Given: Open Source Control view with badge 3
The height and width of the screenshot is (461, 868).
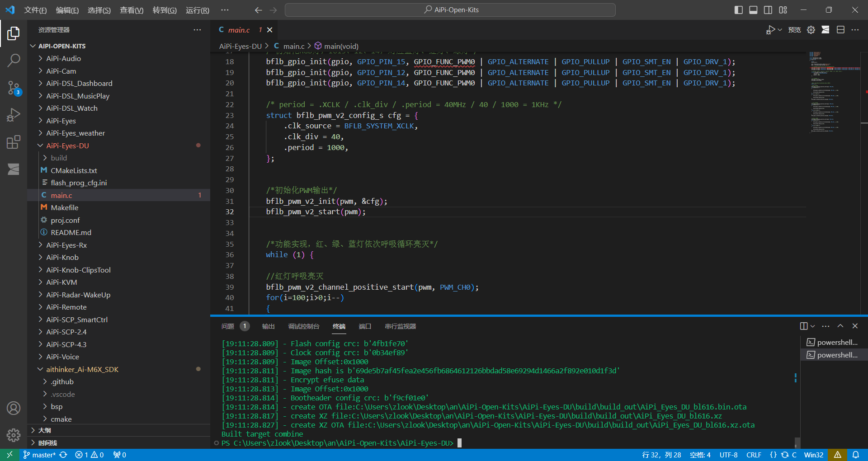Looking at the screenshot, I should [14, 88].
